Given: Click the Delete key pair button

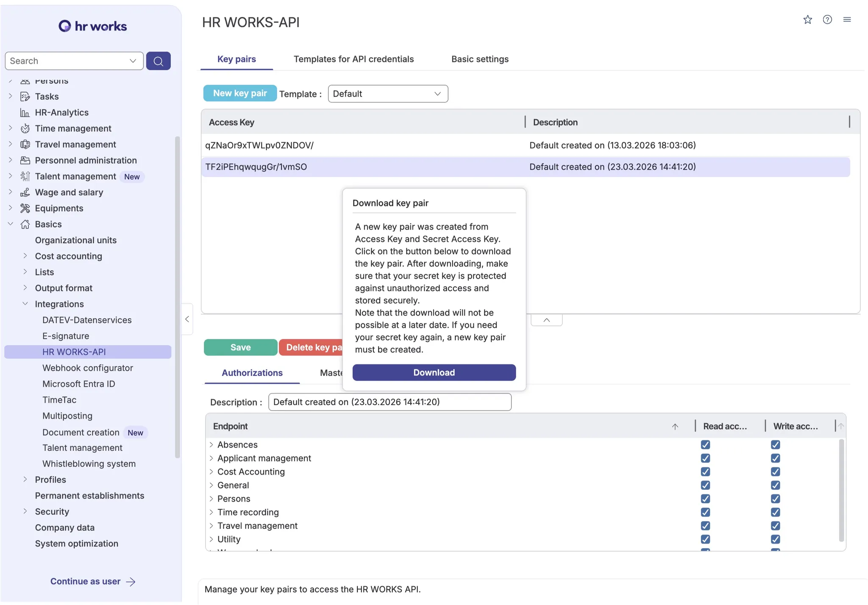Looking at the screenshot, I should pos(311,347).
